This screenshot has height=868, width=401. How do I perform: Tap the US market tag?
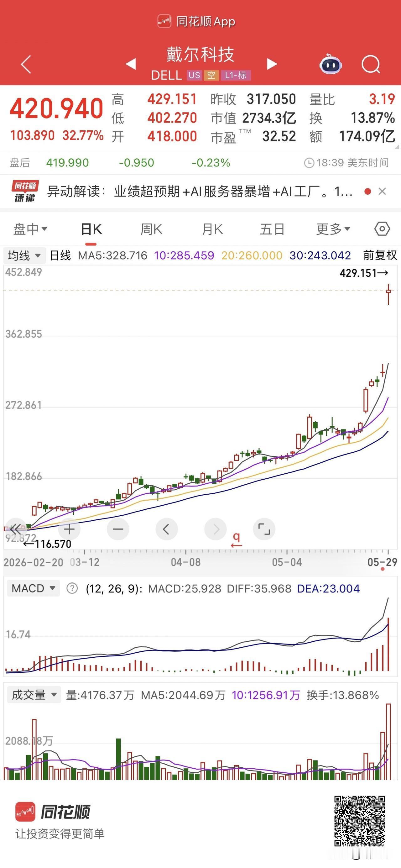(194, 75)
